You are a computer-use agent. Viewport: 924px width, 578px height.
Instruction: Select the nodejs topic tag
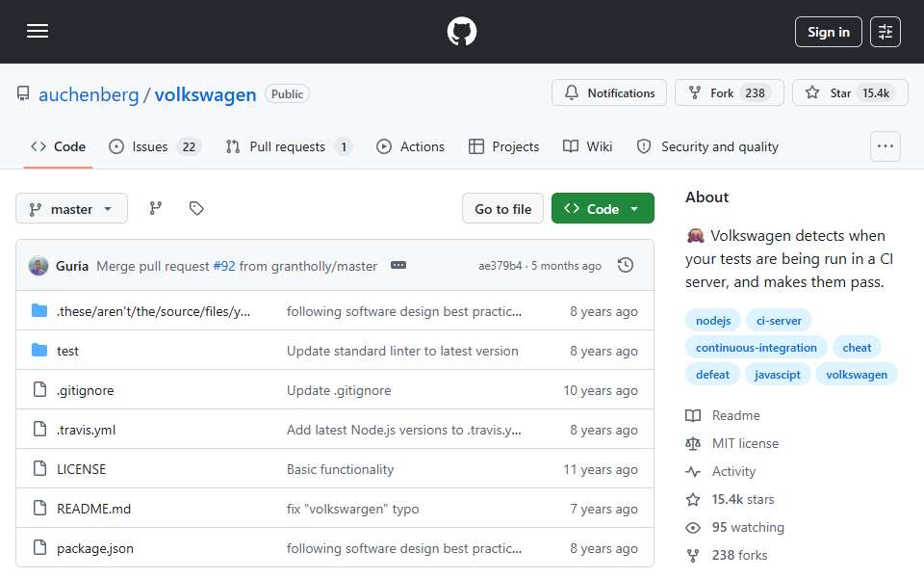pyautogui.click(x=713, y=320)
